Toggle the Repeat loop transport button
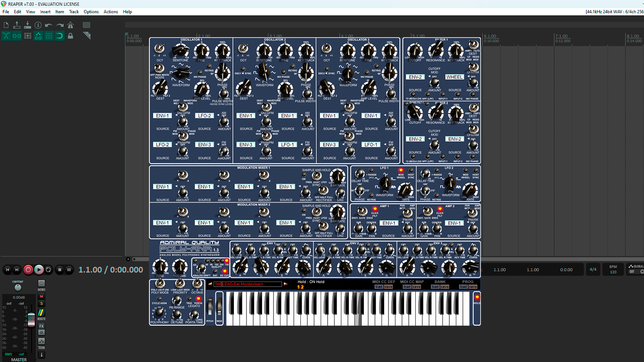644x362 pixels. pyautogui.click(x=49, y=270)
